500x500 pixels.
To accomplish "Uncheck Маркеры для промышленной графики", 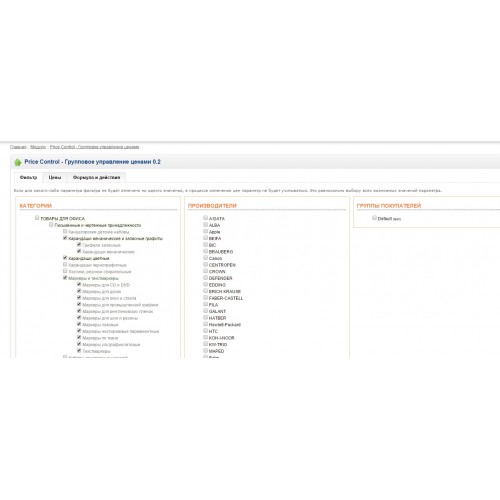I will pyautogui.click(x=79, y=304).
